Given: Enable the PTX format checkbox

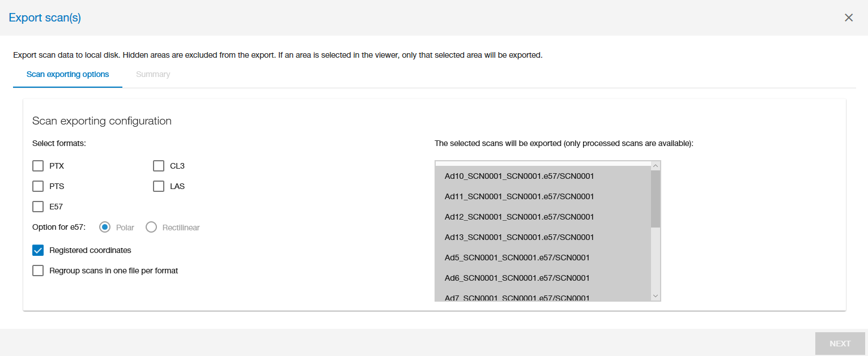Looking at the screenshot, I should coord(38,166).
